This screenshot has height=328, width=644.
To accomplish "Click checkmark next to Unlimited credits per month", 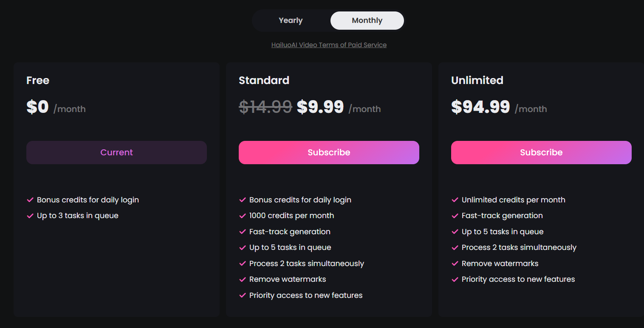I will click(455, 200).
